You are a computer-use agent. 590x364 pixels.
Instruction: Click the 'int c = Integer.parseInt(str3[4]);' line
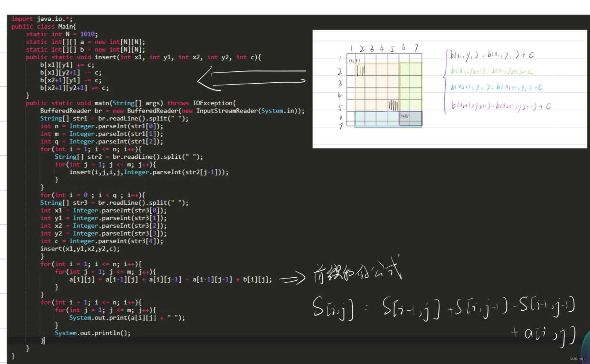(x=102, y=241)
